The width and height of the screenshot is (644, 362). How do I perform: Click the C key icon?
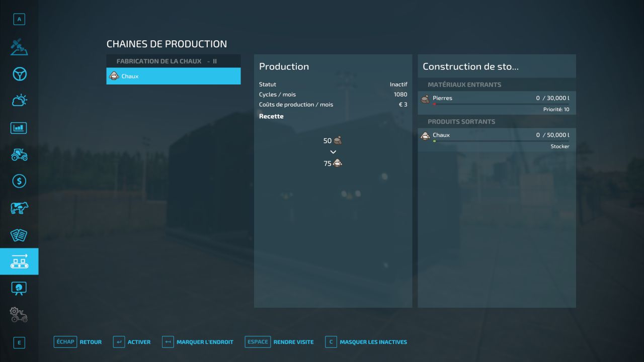pos(331,342)
